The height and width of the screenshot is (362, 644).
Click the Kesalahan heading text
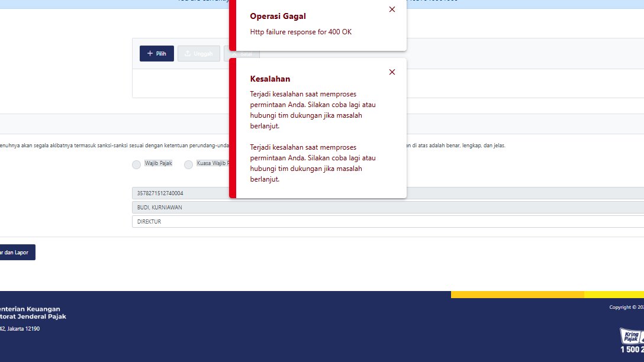(x=270, y=79)
